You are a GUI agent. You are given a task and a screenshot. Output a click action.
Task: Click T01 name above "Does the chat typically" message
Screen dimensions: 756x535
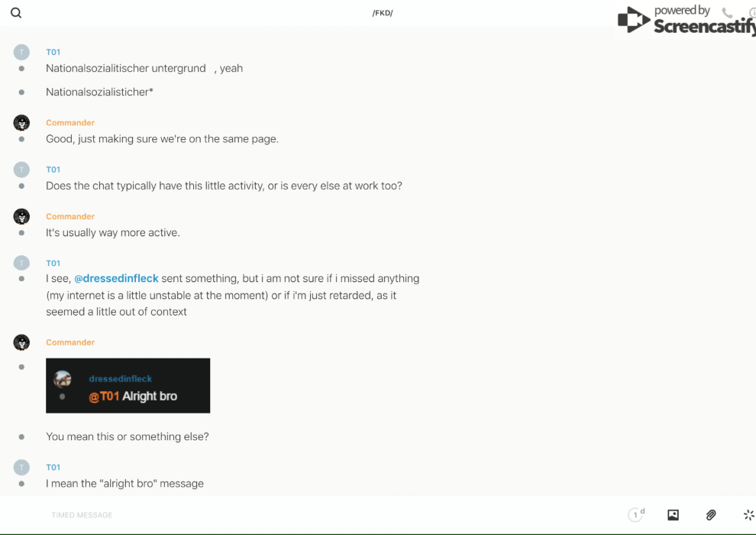point(53,170)
